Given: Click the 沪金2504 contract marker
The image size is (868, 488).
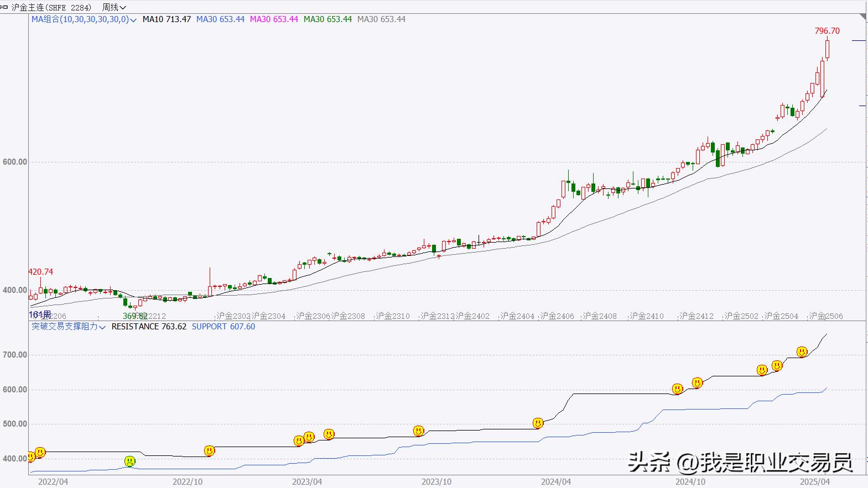Looking at the screenshot, I should (x=781, y=316).
